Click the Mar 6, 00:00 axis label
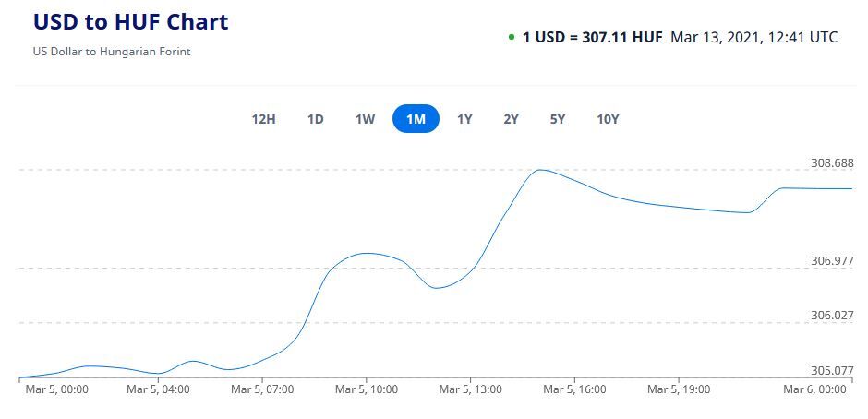The height and width of the screenshot is (419, 868). coord(814,390)
